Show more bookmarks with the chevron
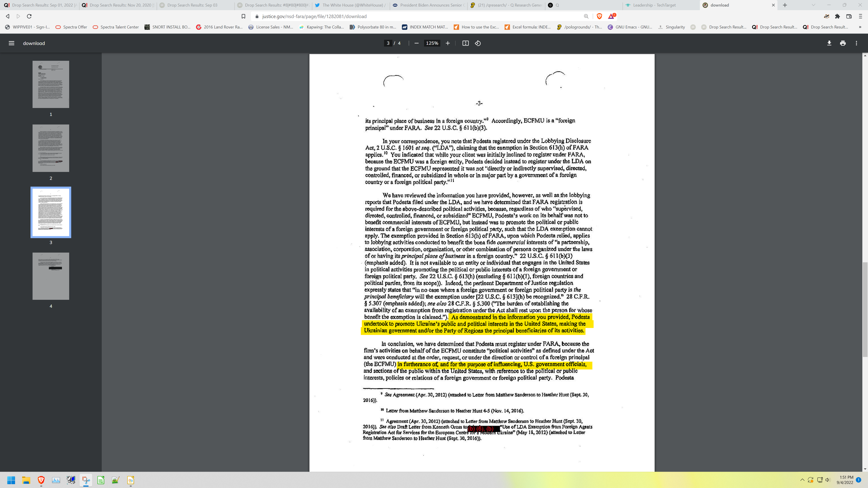Image resolution: width=868 pixels, height=488 pixels. coord(860,27)
